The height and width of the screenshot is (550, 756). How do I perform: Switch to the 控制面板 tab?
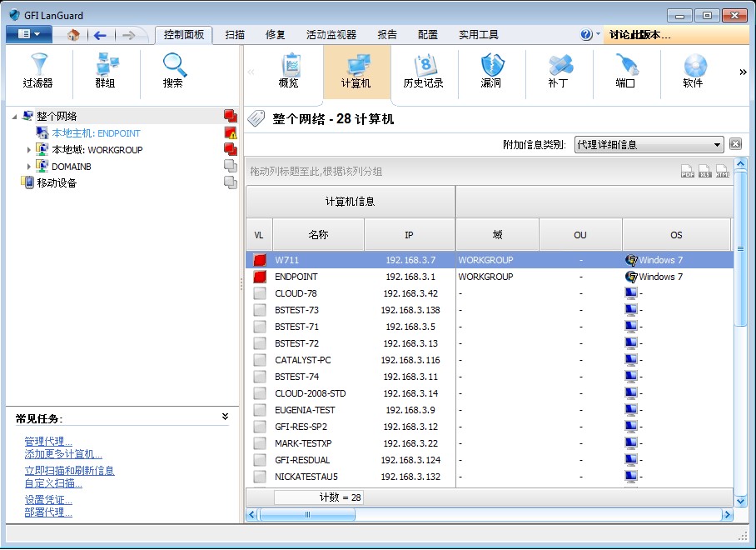[x=184, y=35]
